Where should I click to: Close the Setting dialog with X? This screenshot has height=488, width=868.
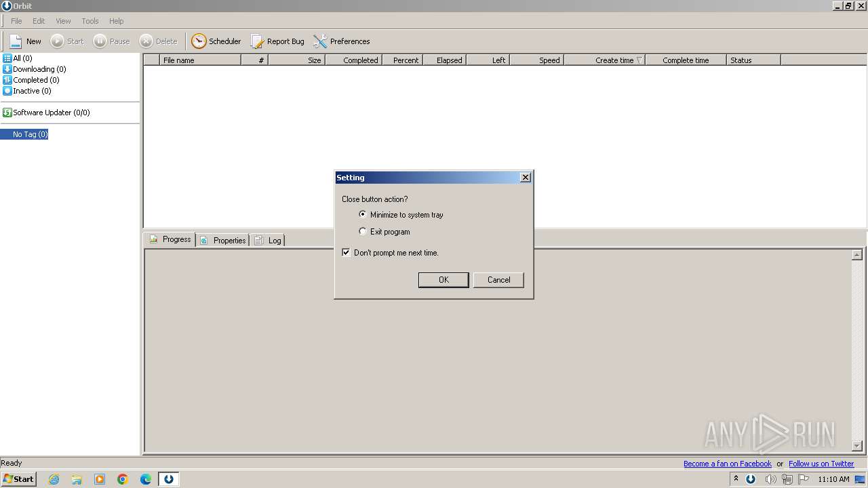525,178
